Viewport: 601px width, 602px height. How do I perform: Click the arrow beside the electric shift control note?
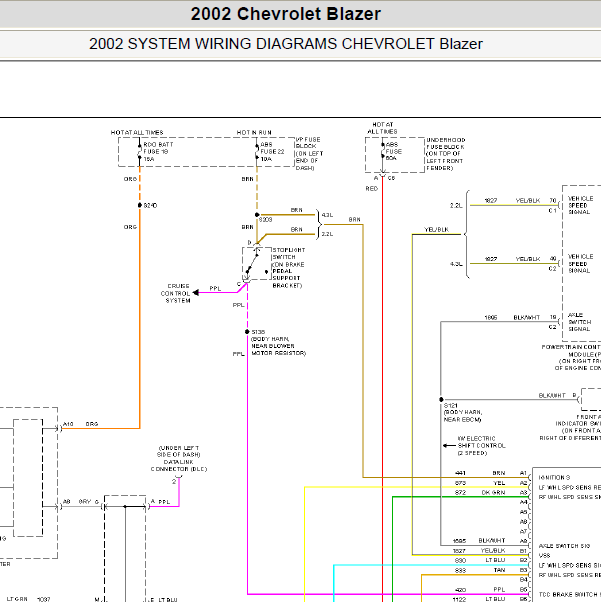449,446
